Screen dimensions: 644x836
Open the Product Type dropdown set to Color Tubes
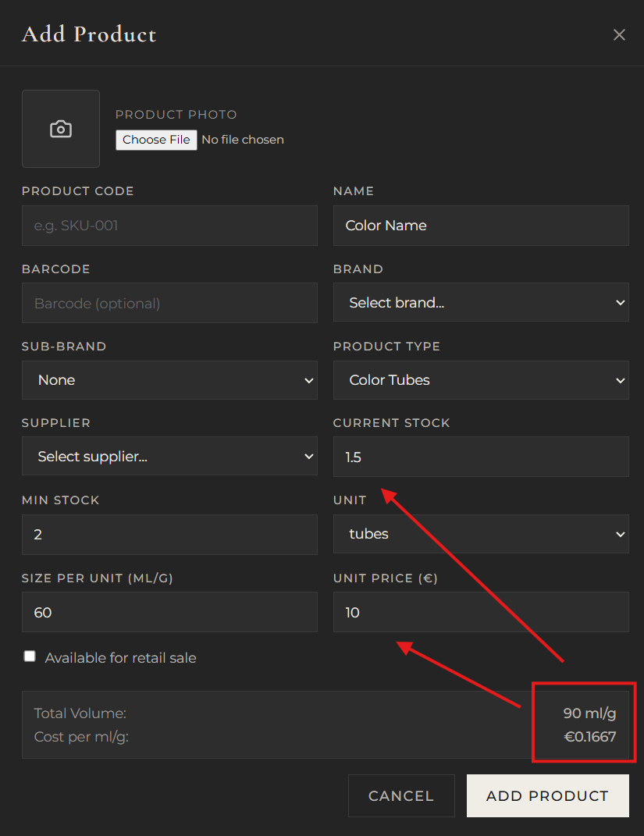(x=481, y=379)
